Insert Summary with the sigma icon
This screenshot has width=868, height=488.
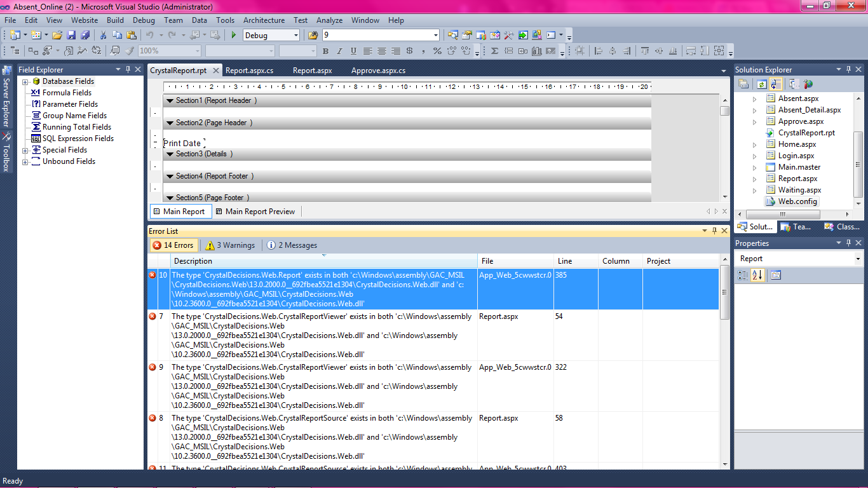[x=495, y=51]
